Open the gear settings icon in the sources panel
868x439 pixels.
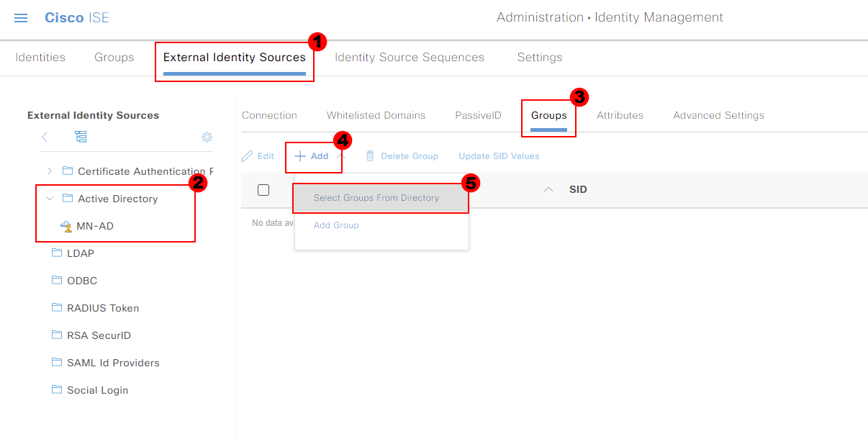click(x=207, y=137)
